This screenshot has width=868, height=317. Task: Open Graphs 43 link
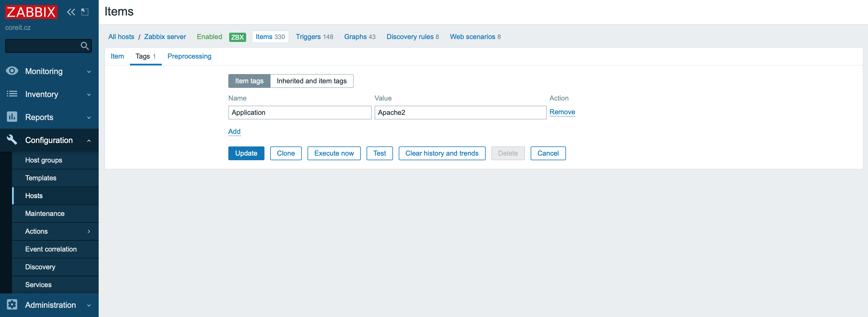click(x=359, y=37)
